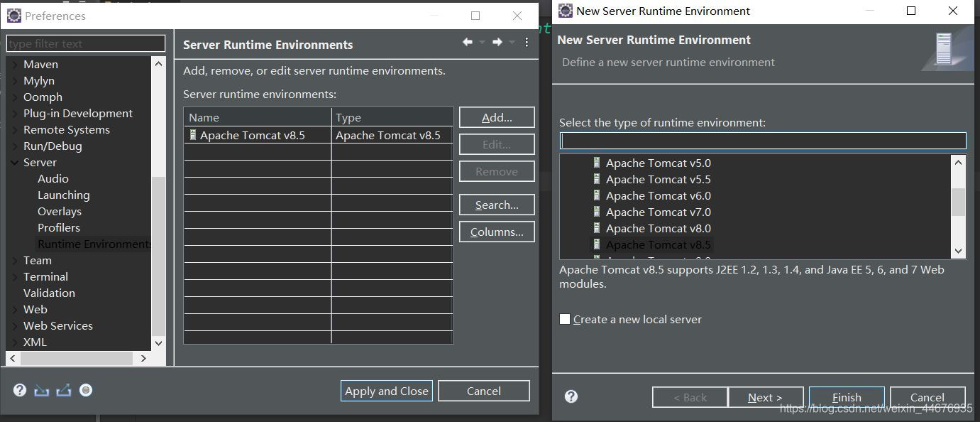The height and width of the screenshot is (422, 980).
Task: Expand the Team tree node
Action: click(16, 260)
